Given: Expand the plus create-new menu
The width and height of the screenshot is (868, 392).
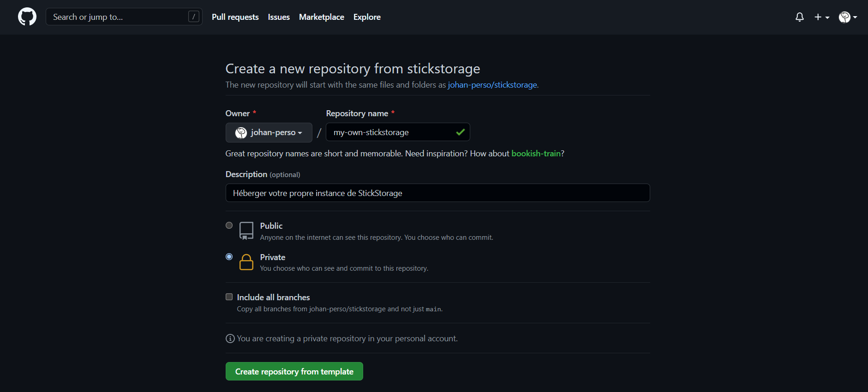Looking at the screenshot, I should 822,17.
